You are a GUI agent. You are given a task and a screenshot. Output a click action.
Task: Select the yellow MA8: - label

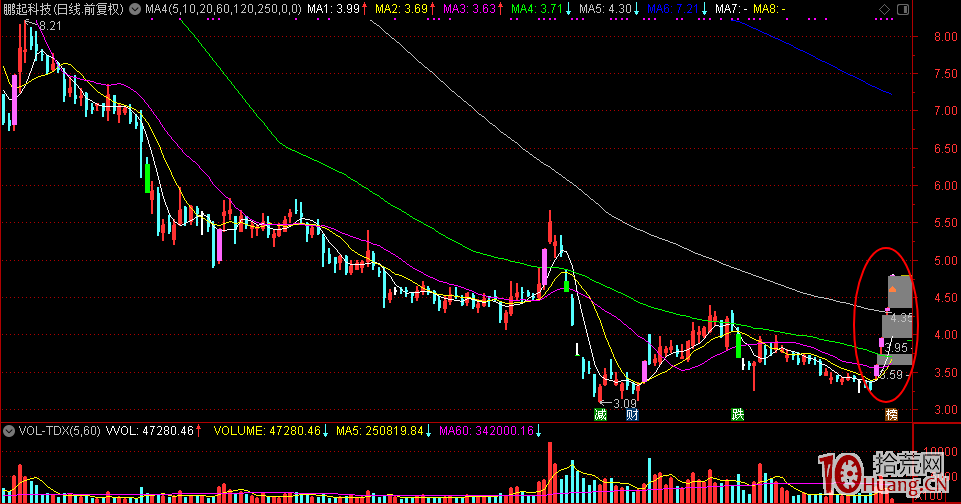tap(769, 9)
